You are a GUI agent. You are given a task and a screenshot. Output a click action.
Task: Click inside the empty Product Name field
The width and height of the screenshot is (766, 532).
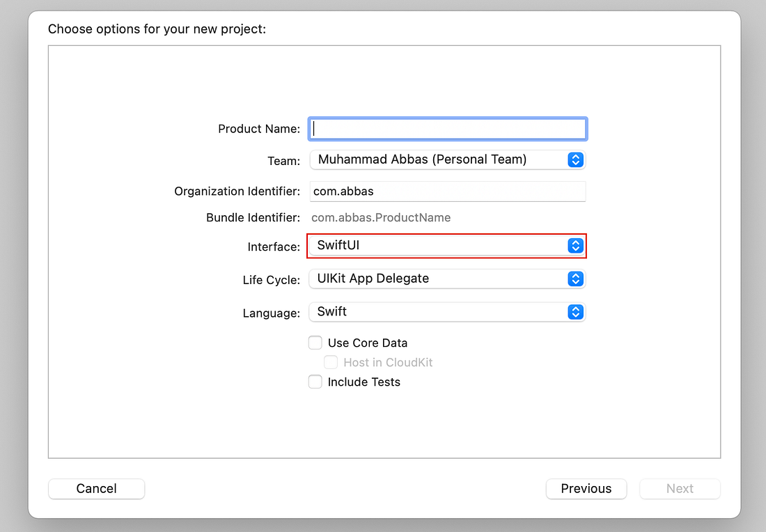click(x=446, y=128)
